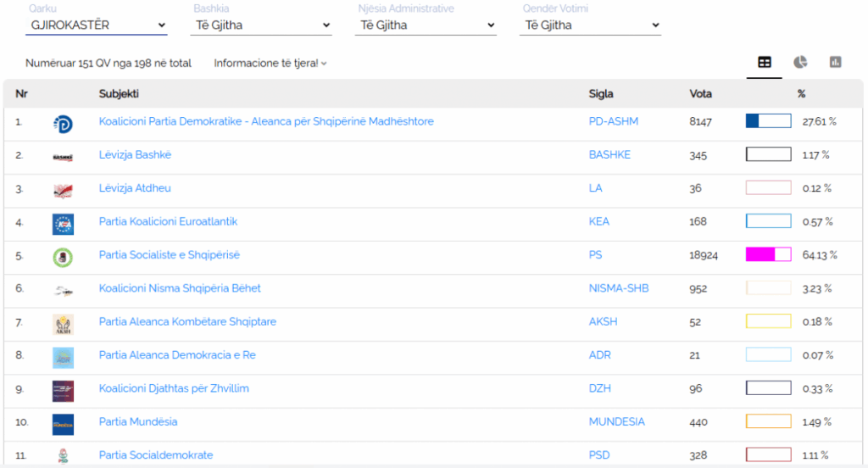Click the Vota column header
Viewport: 868px width, 468px height.
(700, 93)
